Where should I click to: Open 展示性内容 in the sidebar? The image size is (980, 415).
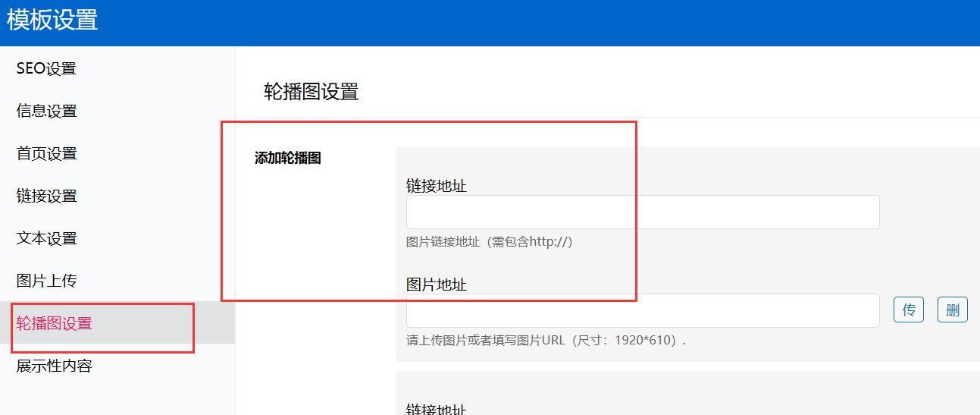(x=55, y=366)
